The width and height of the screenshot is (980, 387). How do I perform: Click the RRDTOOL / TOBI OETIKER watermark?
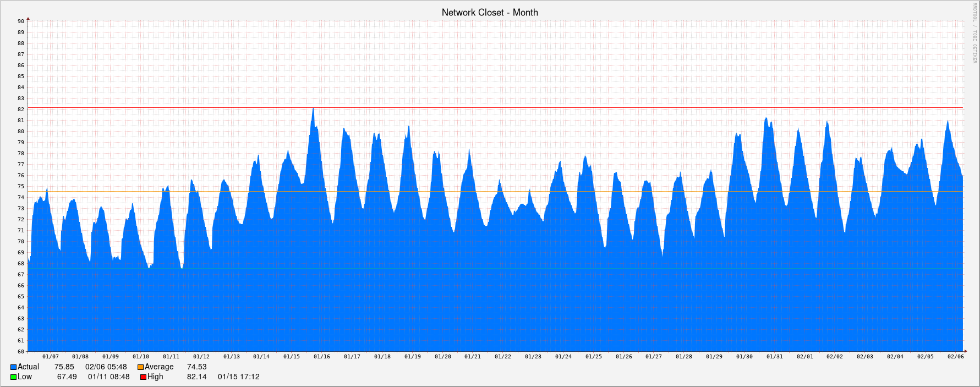coord(973,33)
